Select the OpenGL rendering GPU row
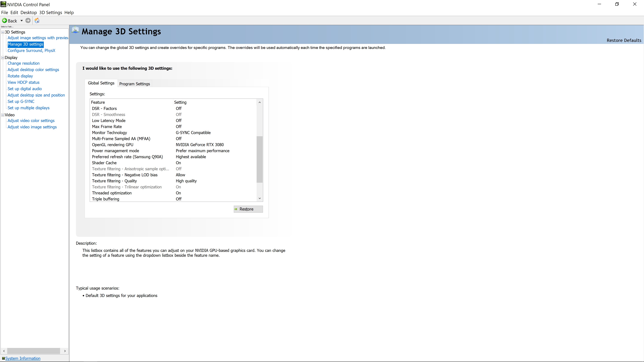 pyautogui.click(x=173, y=145)
